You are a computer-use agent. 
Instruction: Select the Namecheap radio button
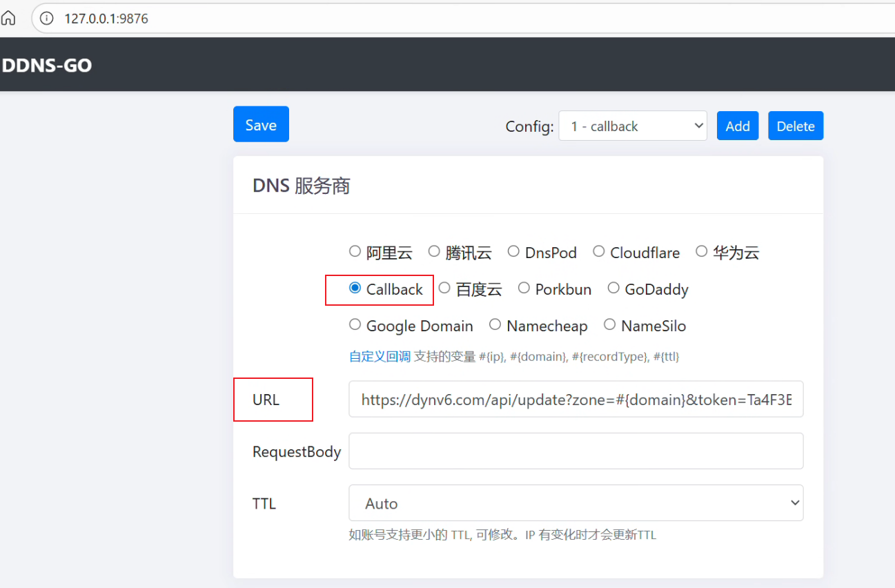(x=495, y=324)
